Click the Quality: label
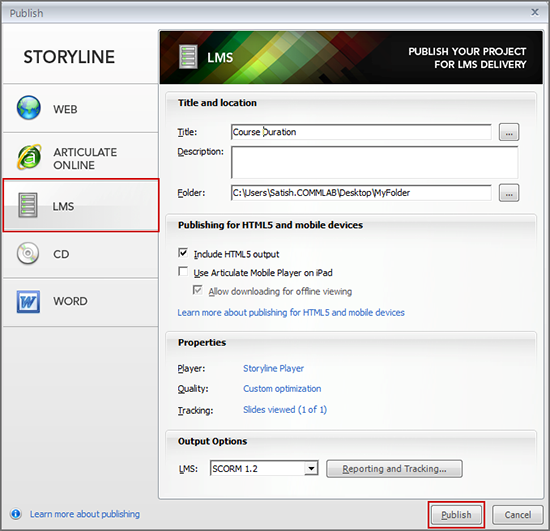Image resolution: width=550 pixels, height=531 pixels. click(193, 389)
